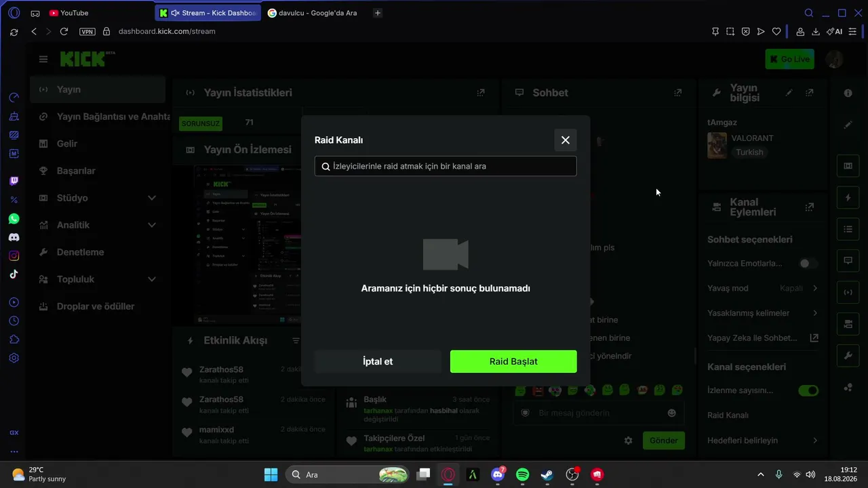
Task: Open WhatsApp in Opera sidebar
Action: 14,219
